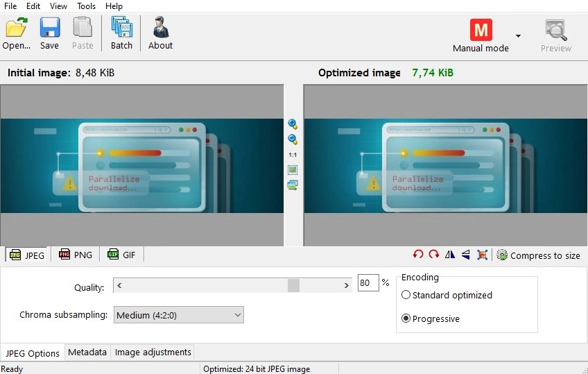Image resolution: width=588 pixels, height=374 pixels.
Task: Zoom out using the magnifier minus icon
Action: (x=293, y=139)
